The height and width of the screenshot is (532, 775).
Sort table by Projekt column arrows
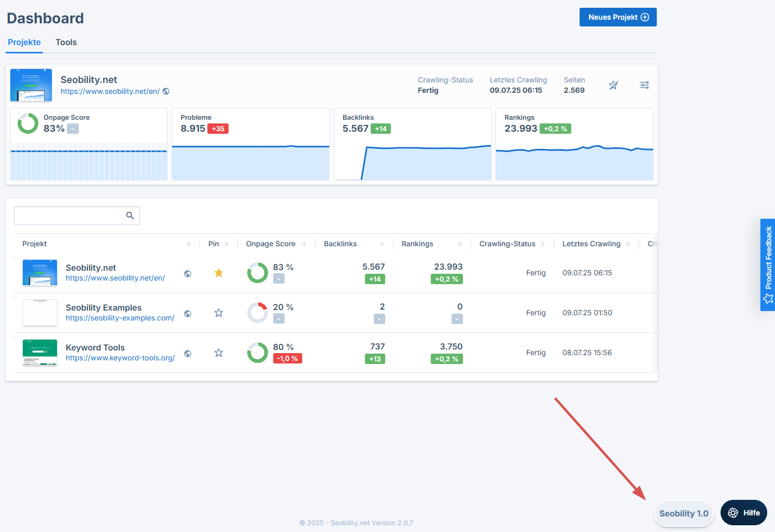pyautogui.click(x=189, y=244)
